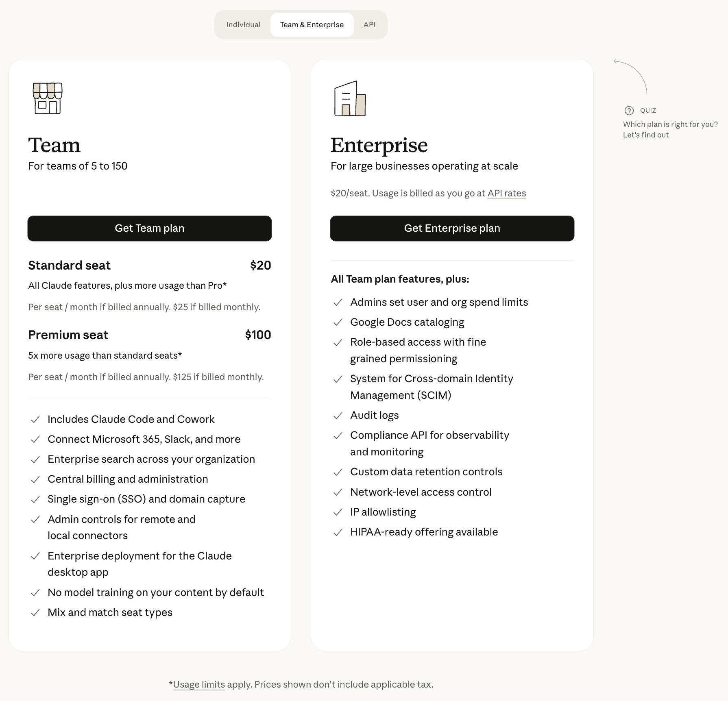Click the checkmark beside Google Docs cataloging
The height and width of the screenshot is (701, 728).
click(x=338, y=322)
